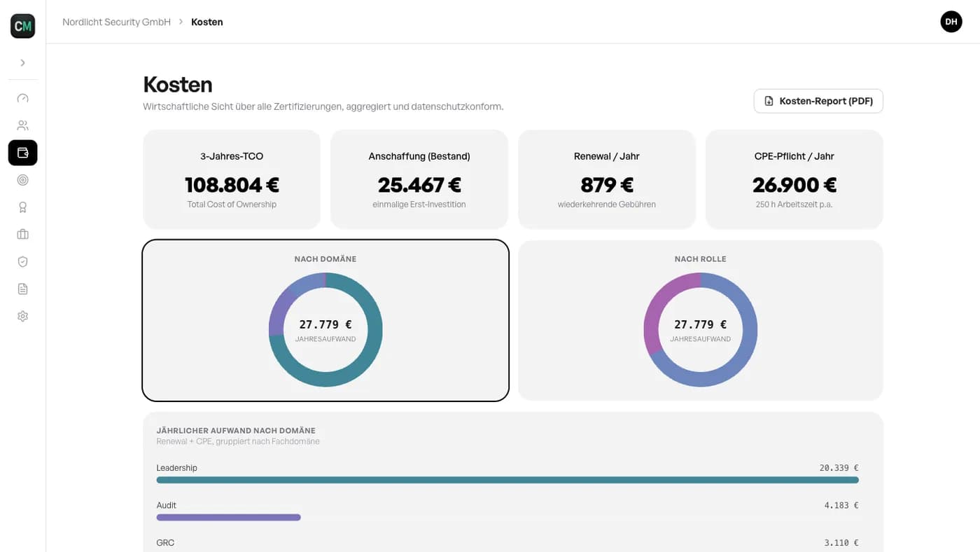Open the people icon in sidebar
This screenshot has height=552, width=980.
22,125
